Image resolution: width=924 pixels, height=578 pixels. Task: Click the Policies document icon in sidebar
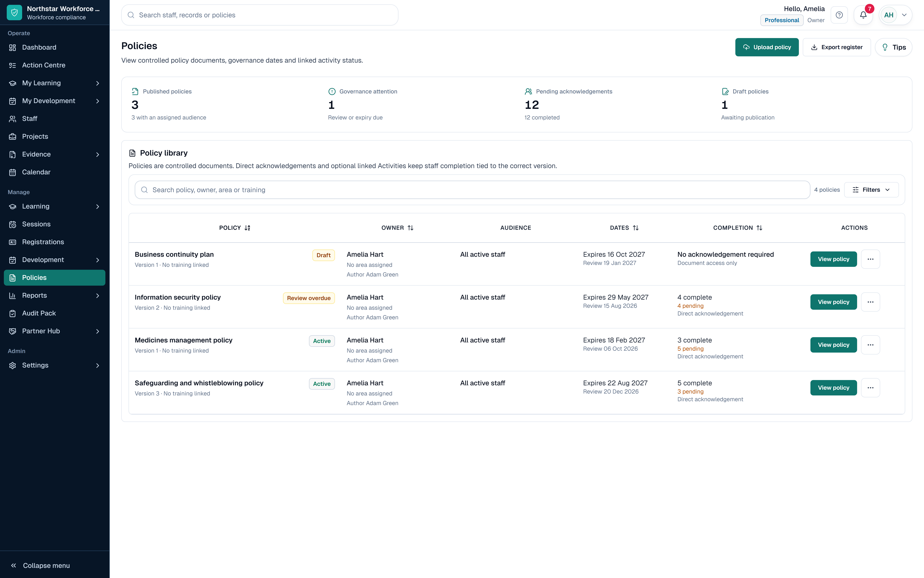click(x=13, y=278)
